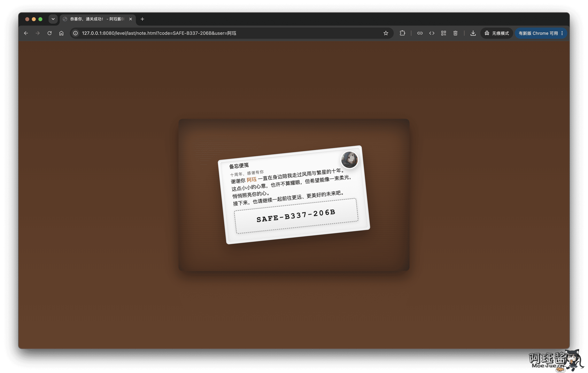
Task: Click 有新版 Chrome 可用 update button
Action: pos(541,33)
